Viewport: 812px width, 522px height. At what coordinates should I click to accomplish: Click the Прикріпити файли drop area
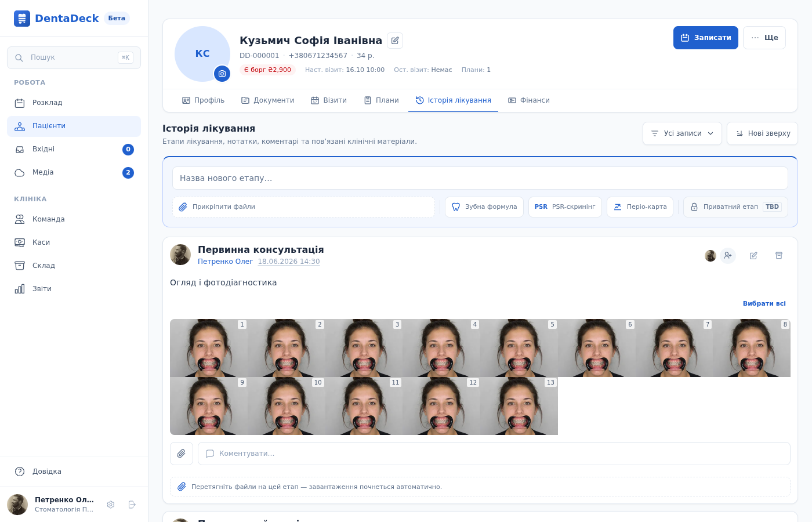pyautogui.click(x=303, y=207)
